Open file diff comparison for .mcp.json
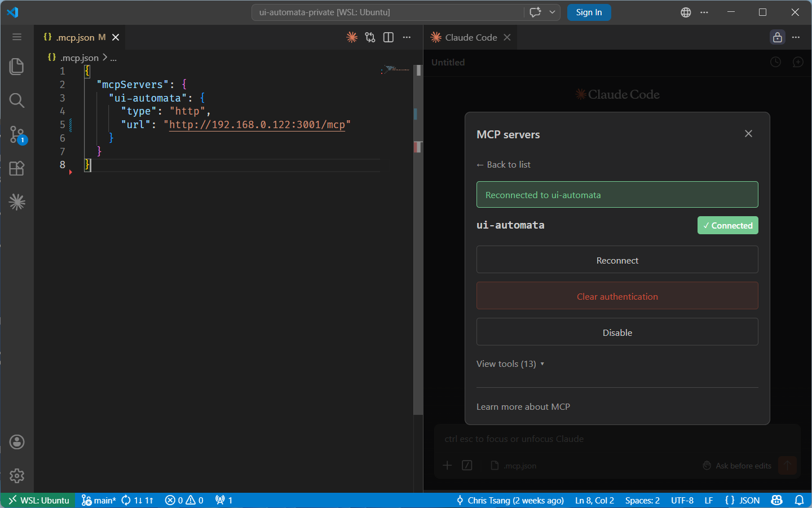 click(x=370, y=37)
